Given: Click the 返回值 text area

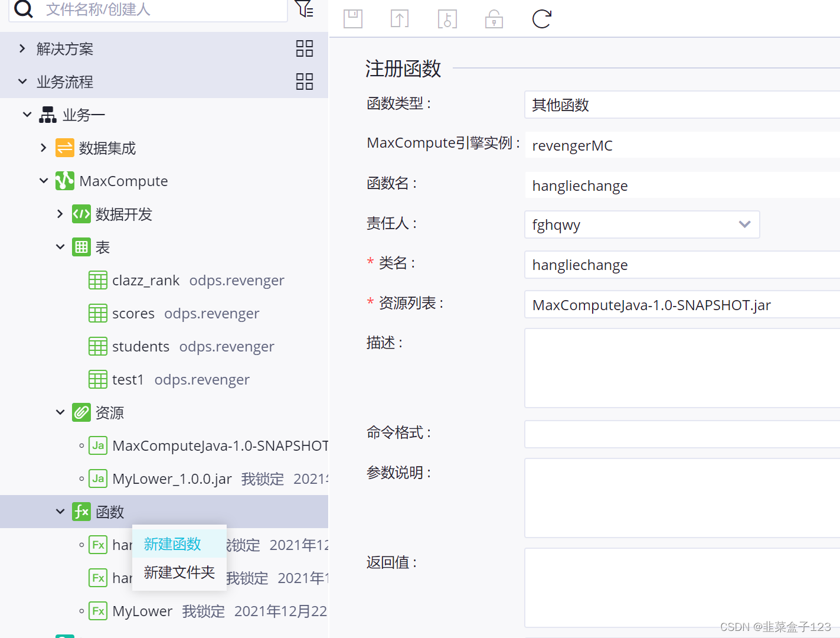Looking at the screenshot, I should tap(682, 588).
